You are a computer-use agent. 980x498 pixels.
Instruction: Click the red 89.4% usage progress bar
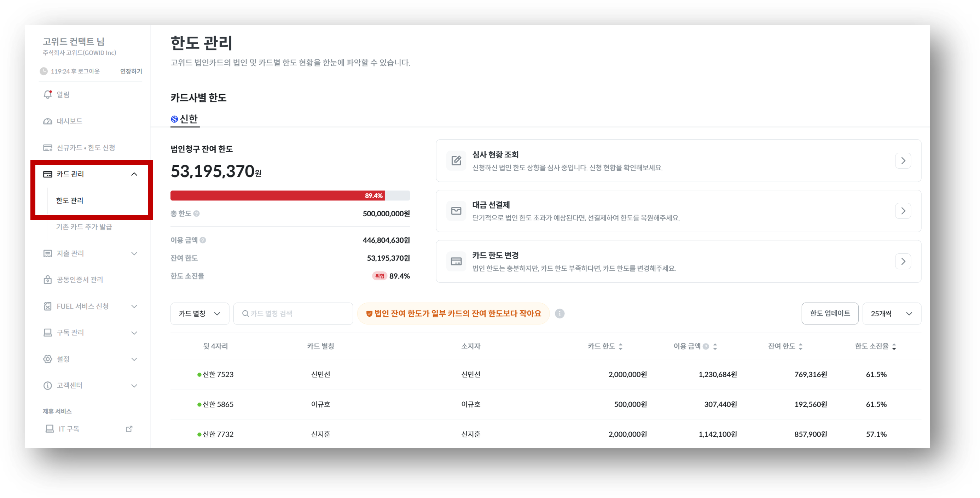click(x=277, y=196)
